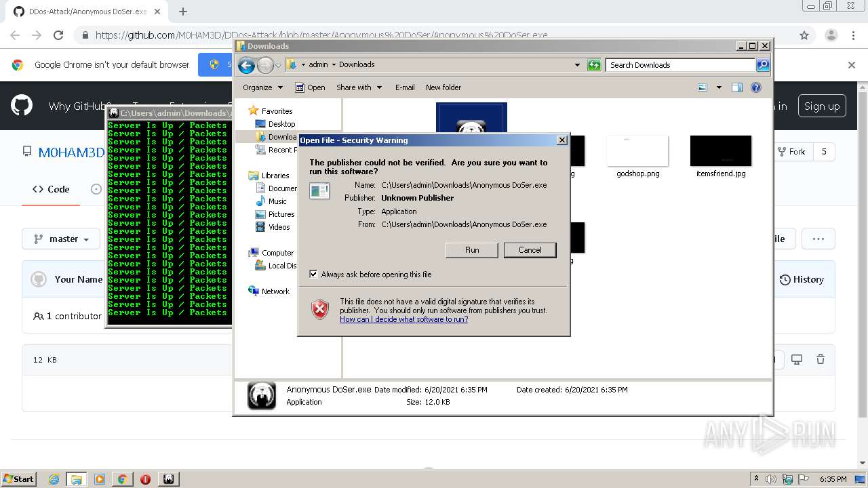Image resolution: width=868 pixels, height=488 pixels.
Task: Go forward in Downloads explorer window
Action: tap(265, 65)
